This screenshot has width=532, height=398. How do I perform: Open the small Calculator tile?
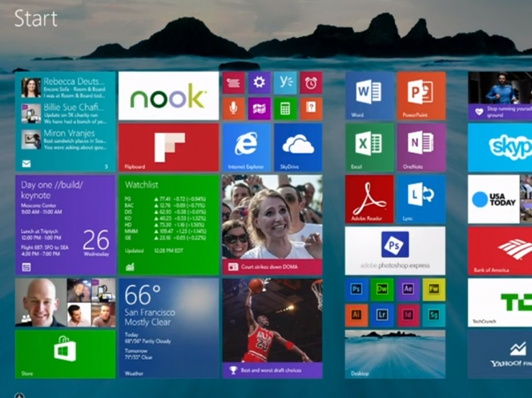click(x=285, y=108)
